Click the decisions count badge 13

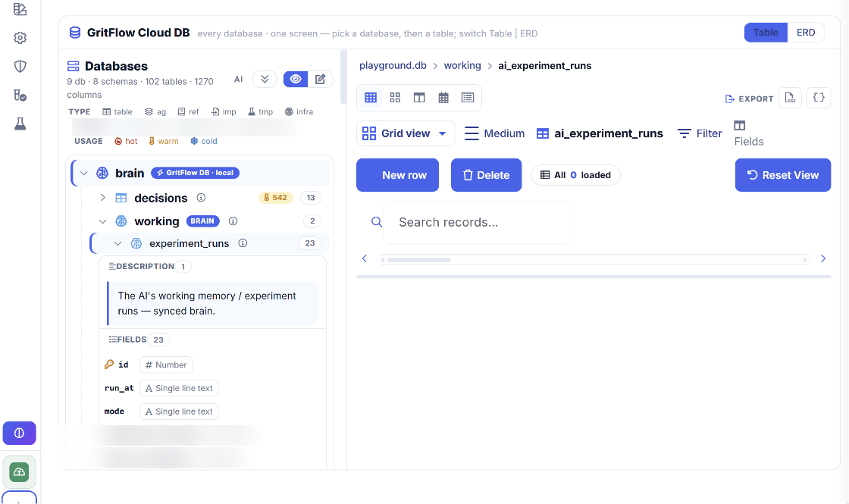pos(311,198)
